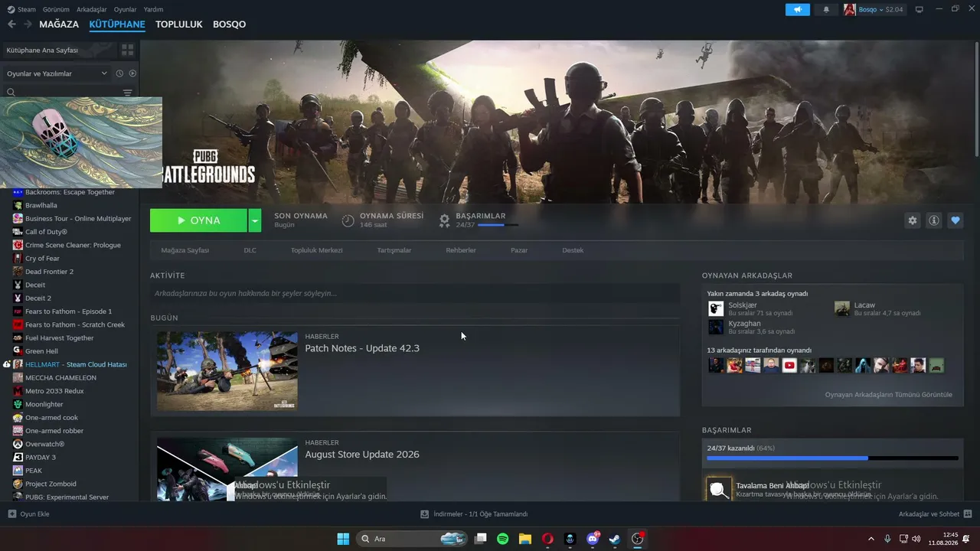The width and height of the screenshot is (980, 551).
Task: Open the Oyunlar menu
Action: click(x=125, y=9)
